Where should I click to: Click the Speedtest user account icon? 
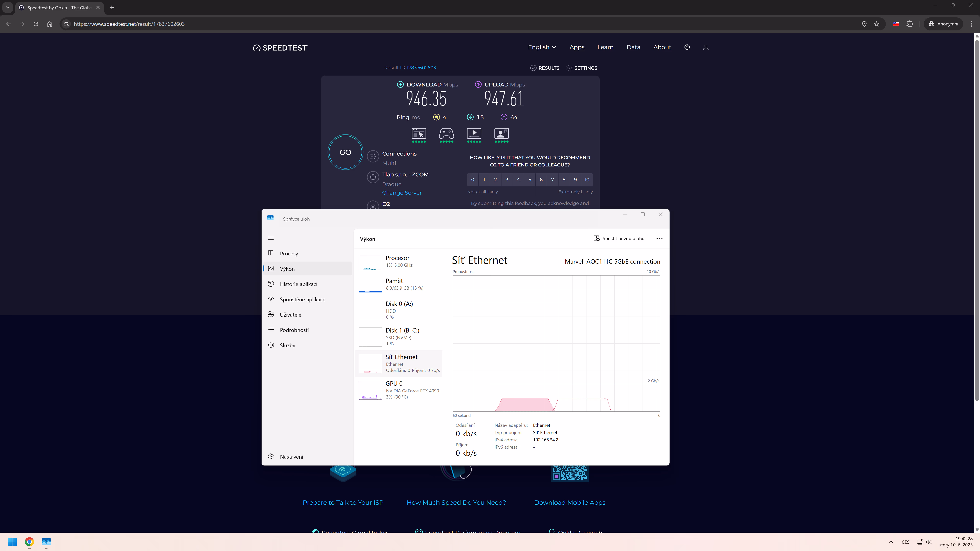pos(706,47)
